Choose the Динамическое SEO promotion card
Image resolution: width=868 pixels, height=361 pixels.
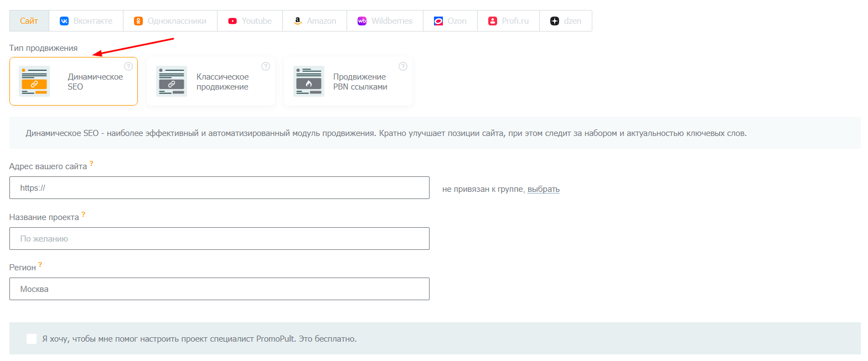[x=74, y=81]
